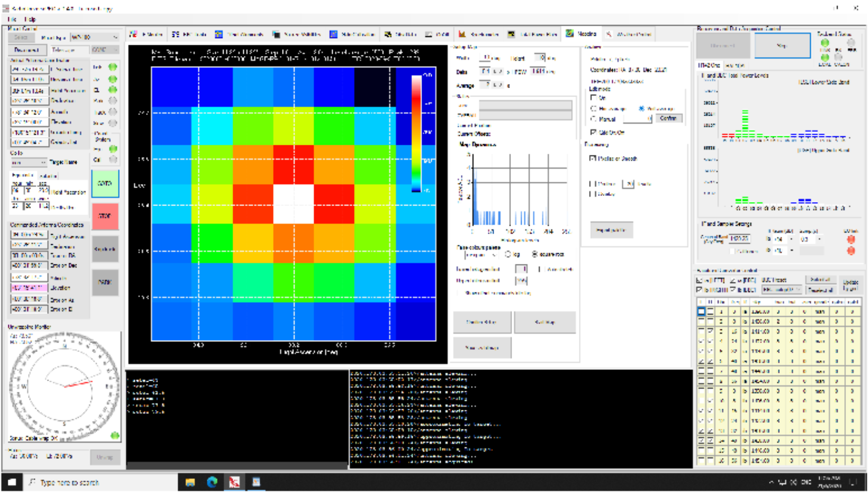Click the Sky Data tab icon

[387, 34]
